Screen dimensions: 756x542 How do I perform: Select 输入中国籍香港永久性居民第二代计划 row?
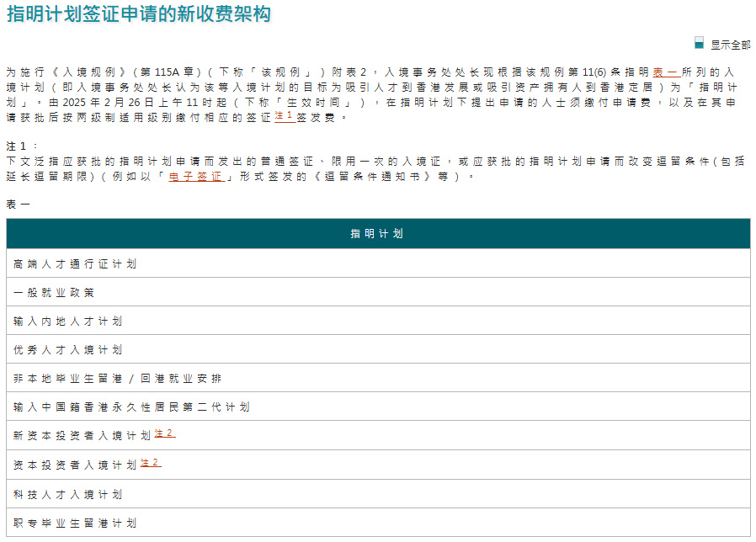131,407
